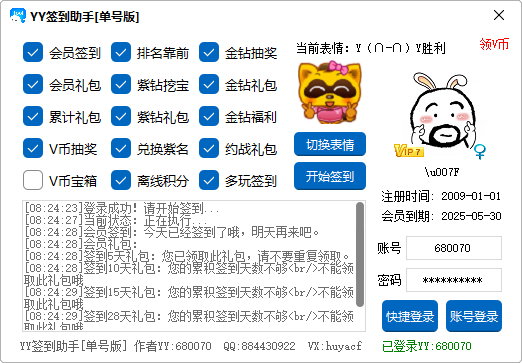This screenshot has height=363, width=522.
Task: Toggle the 金钻礼包 checkbox
Action: (x=209, y=84)
